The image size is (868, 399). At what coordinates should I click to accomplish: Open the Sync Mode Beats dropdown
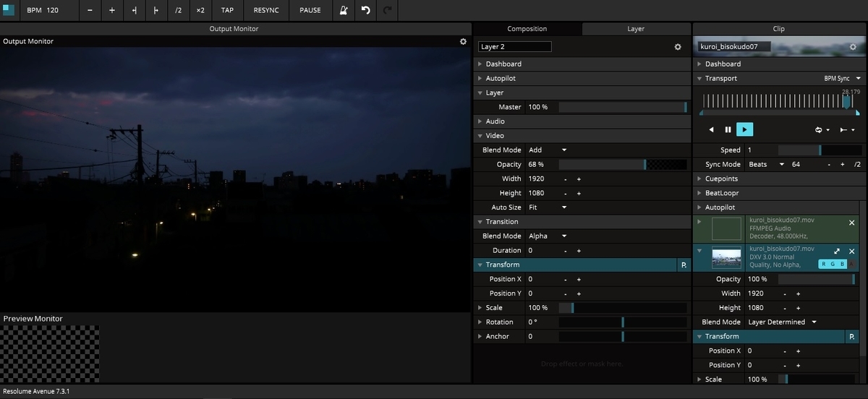[x=766, y=165]
